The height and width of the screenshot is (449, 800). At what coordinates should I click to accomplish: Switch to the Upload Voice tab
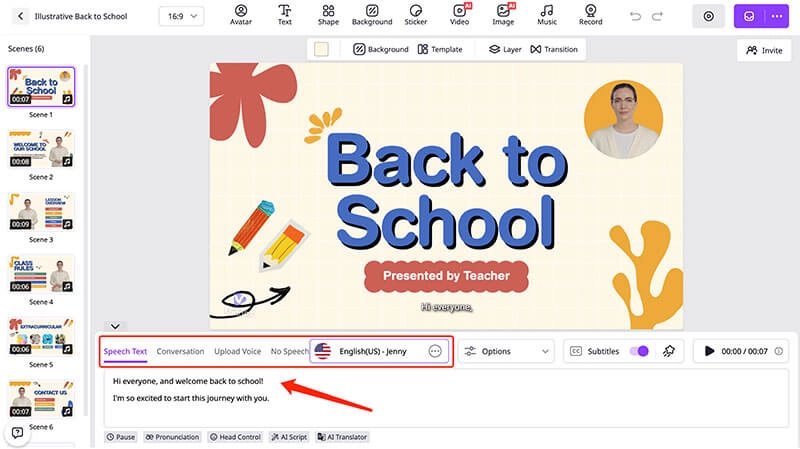click(x=237, y=351)
